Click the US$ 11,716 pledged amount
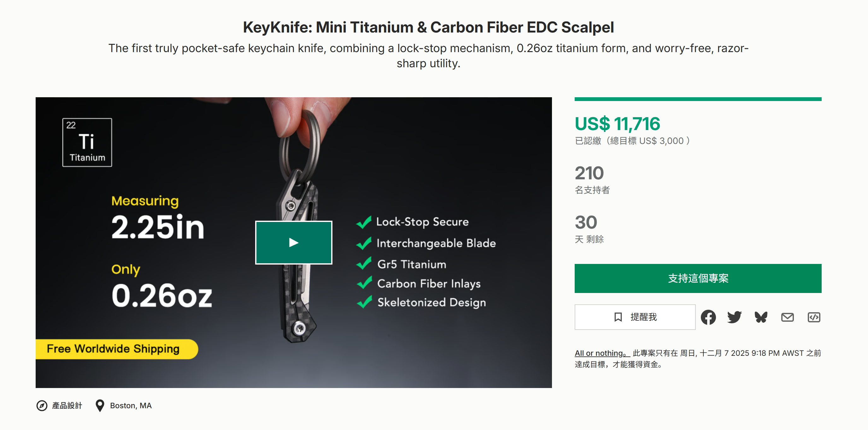This screenshot has height=430, width=868. point(617,124)
